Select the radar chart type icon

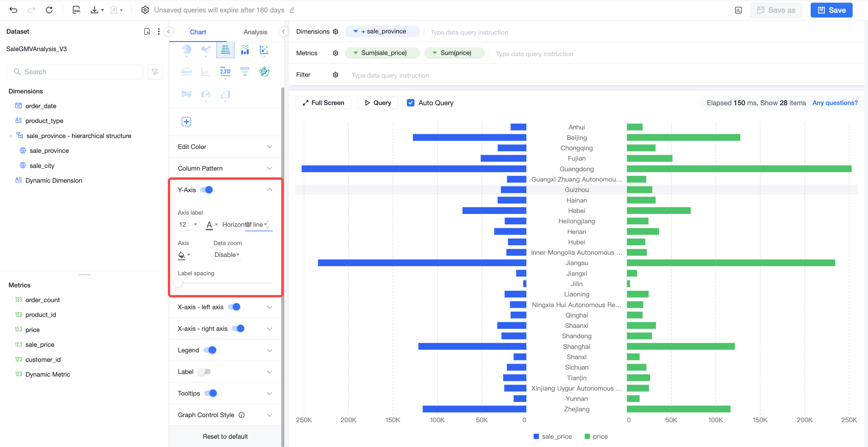click(264, 72)
